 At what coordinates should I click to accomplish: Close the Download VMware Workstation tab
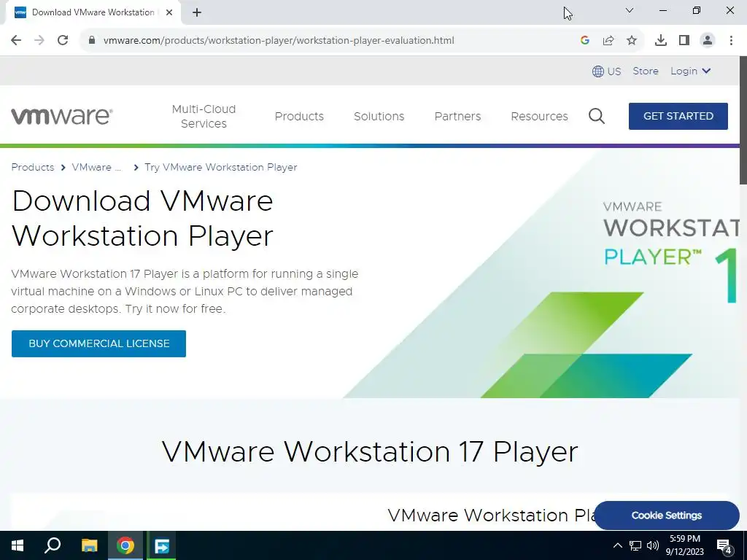(169, 12)
